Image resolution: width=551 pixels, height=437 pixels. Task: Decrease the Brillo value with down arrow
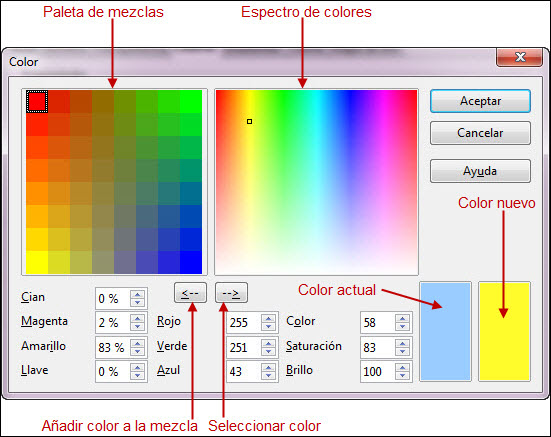(402, 375)
